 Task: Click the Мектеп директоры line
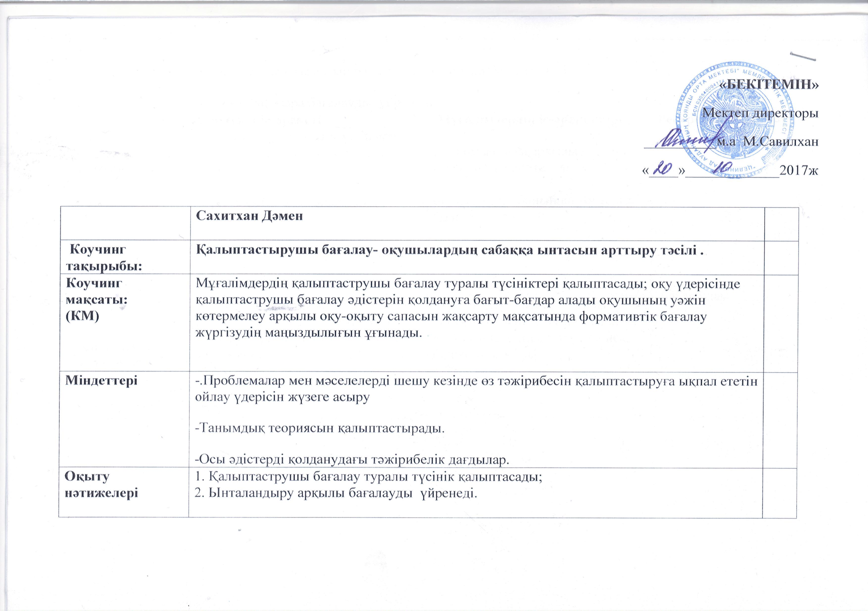pyautogui.click(x=760, y=114)
